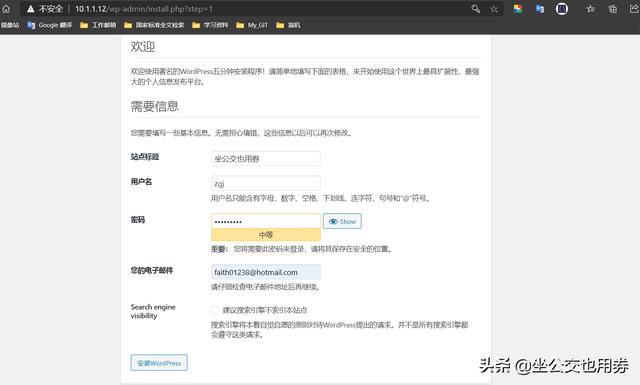
Task: Click the 密码 password field
Action: (x=266, y=221)
